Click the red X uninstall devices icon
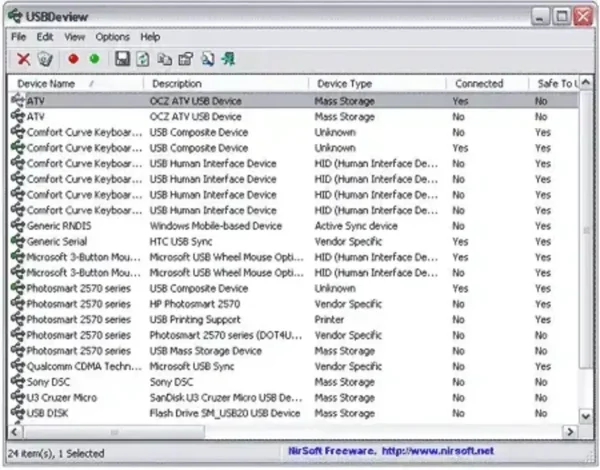The height and width of the screenshot is (470, 600). [x=23, y=59]
